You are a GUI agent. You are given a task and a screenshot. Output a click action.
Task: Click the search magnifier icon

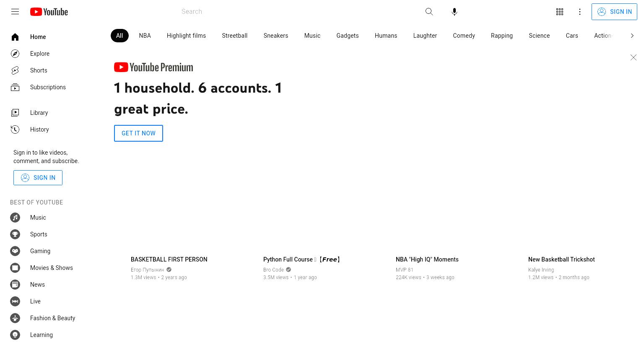[x=429, y=12]
